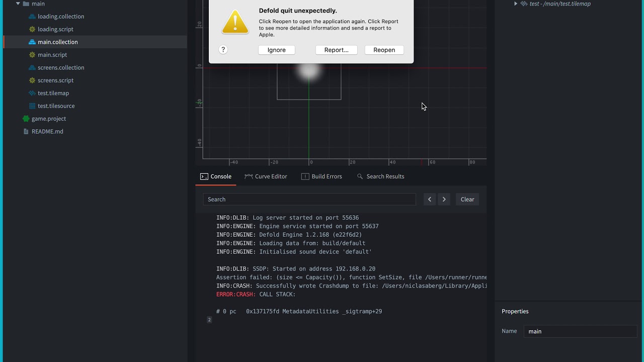This screenshot has height=362, width=644.
Task: Click Reopen to relaunch Defold
Action: [x=384, y=50]
